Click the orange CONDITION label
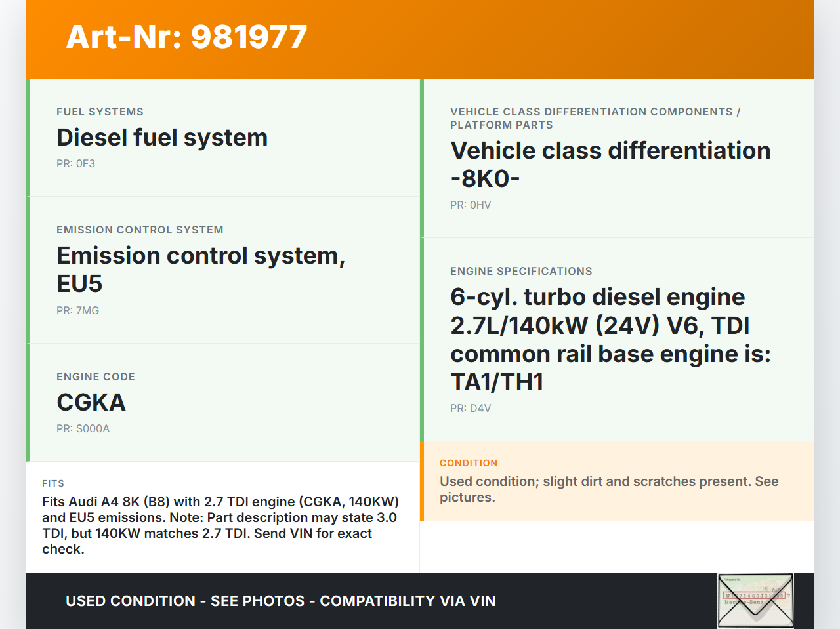This screenshot has width=840, height=629. tap(469, 463)
